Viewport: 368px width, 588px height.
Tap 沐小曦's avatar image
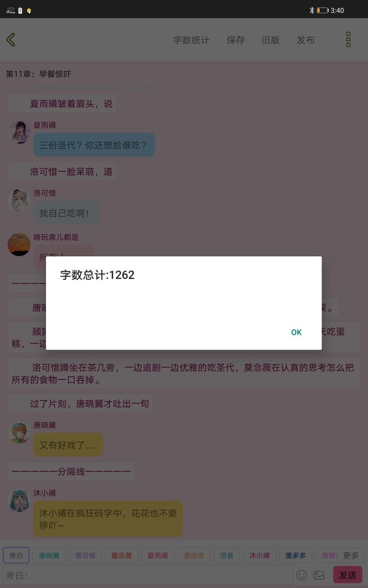[x=19, y=500]
